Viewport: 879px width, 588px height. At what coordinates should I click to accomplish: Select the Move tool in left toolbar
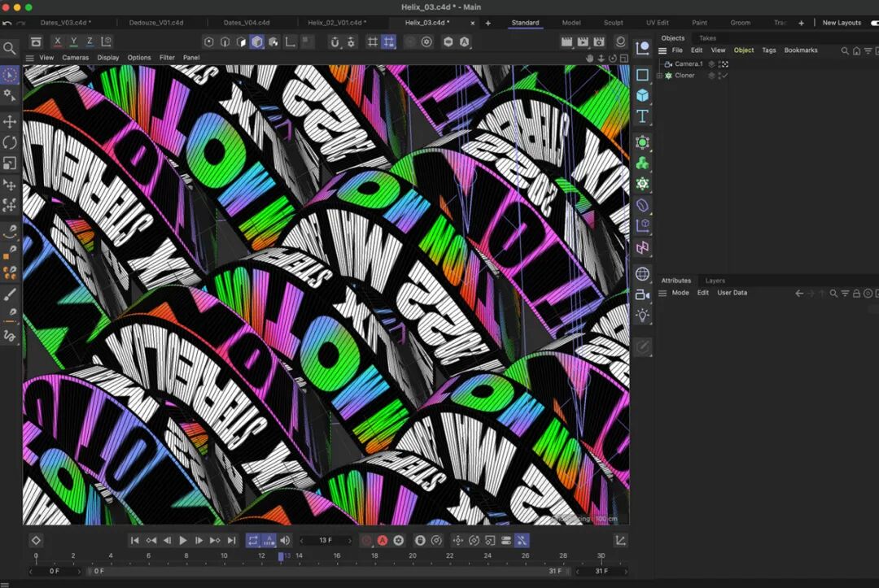click(x=10, y=121)
